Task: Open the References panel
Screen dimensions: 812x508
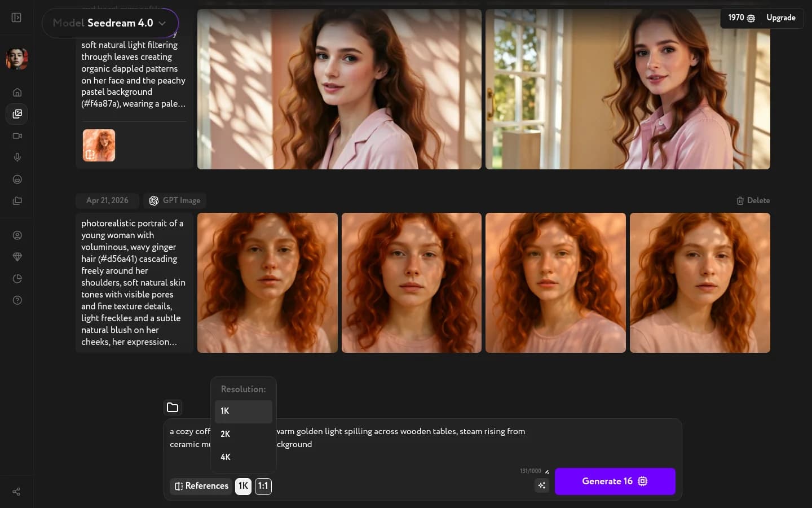Action: [201, 486]
